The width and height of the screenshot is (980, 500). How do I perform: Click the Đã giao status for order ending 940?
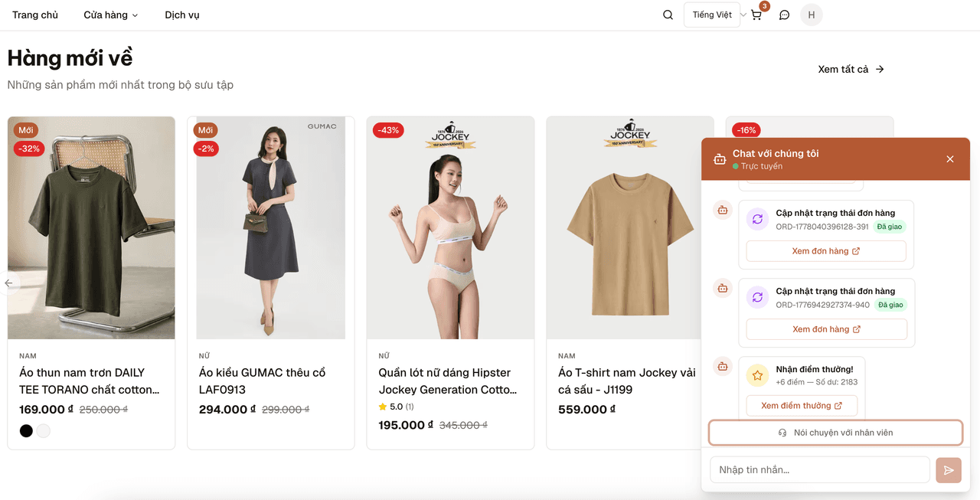click(x=890, y=305)
